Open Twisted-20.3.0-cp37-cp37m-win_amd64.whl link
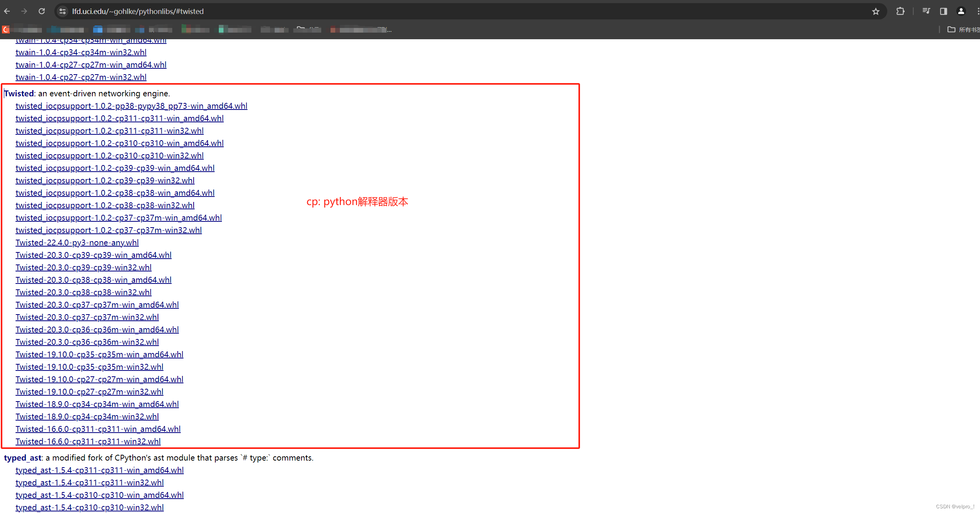The image size is (980, 513). pos(97,304)
